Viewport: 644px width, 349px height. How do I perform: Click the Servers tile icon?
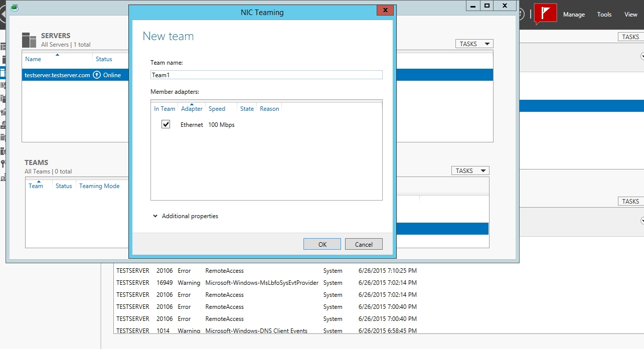[x=29, y=40]
